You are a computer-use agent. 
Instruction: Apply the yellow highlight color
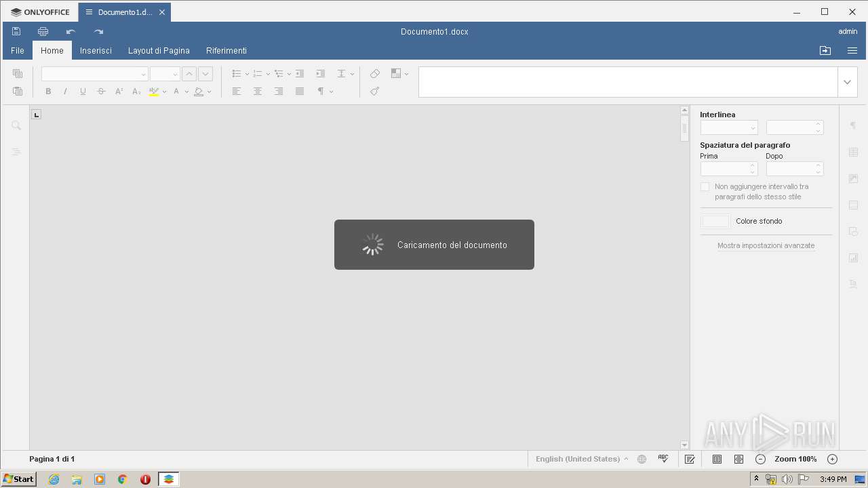coord(154,91)
